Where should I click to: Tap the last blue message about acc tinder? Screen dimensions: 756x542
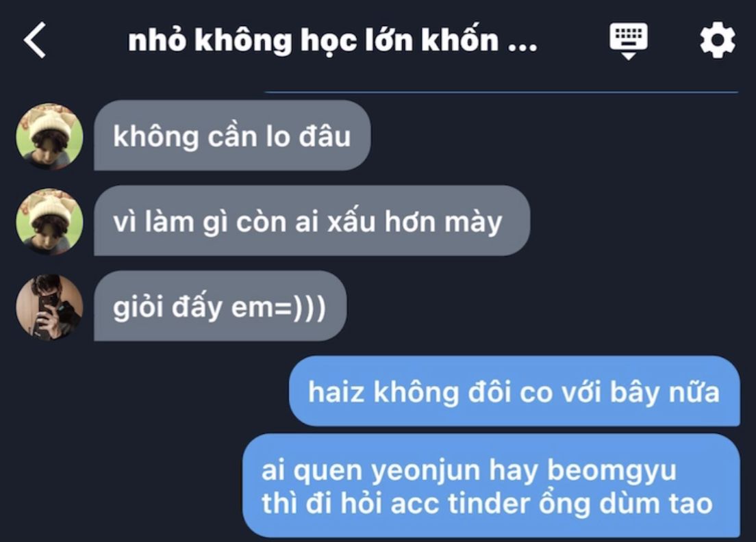(x=491, y=486)
